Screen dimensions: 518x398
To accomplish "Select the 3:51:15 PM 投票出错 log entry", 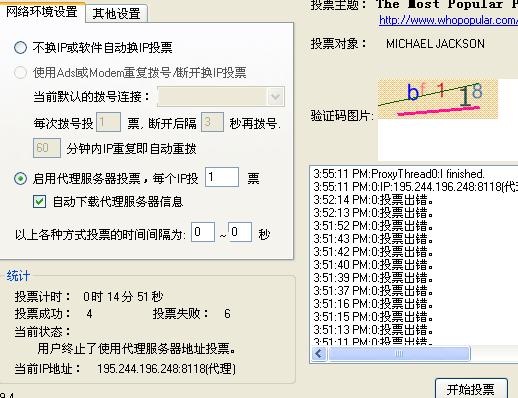I will click(373, 317).
